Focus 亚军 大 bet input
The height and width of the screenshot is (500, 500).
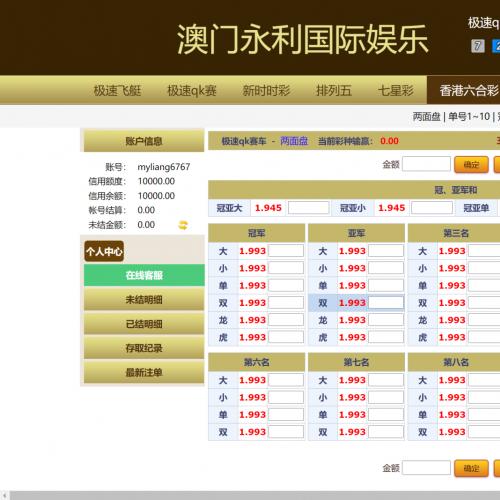[386, 251]
